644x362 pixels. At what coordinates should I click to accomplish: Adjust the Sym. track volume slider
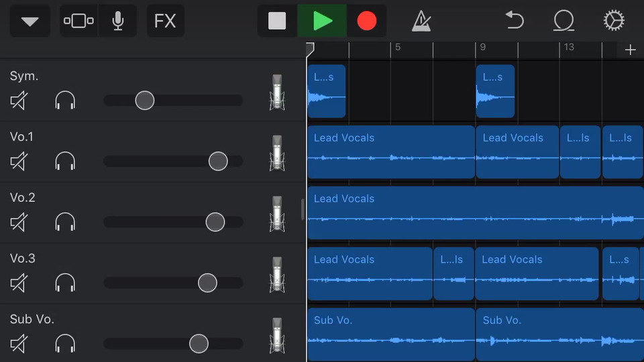(x=145, y=101)
